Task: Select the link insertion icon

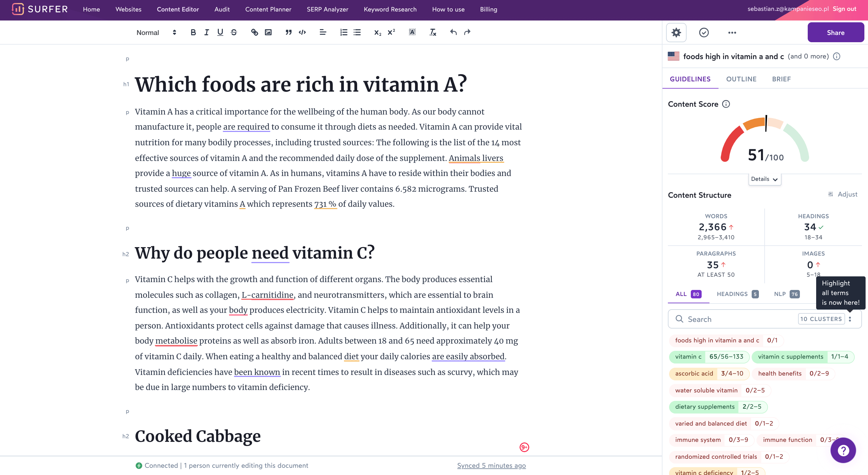Action: click(254, 32)
